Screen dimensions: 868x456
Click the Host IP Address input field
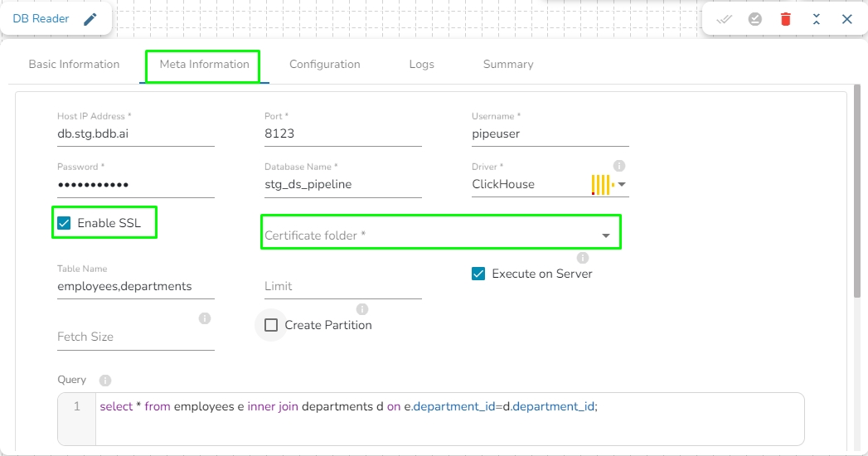pos(135,133)
